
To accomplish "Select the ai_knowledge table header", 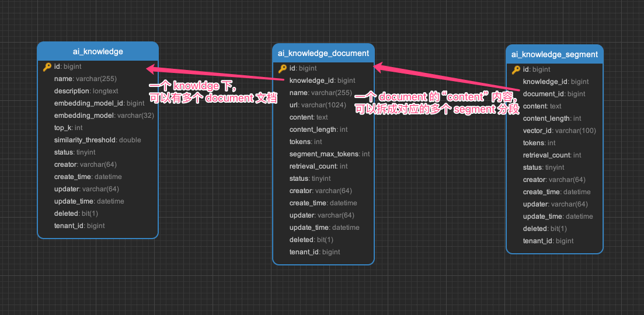I will click(x=98, y=51).
